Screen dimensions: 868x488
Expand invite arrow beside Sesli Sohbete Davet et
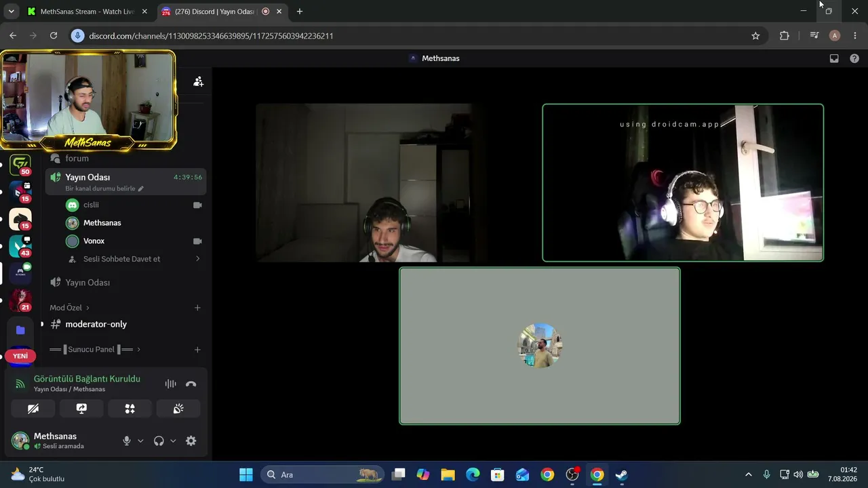click(x=197, y=259)
